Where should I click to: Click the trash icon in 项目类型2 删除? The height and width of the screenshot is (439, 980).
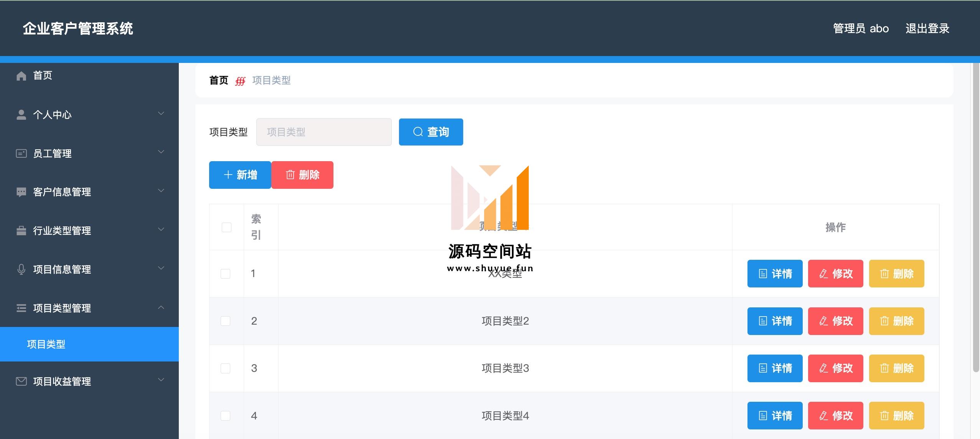(884, 321)
